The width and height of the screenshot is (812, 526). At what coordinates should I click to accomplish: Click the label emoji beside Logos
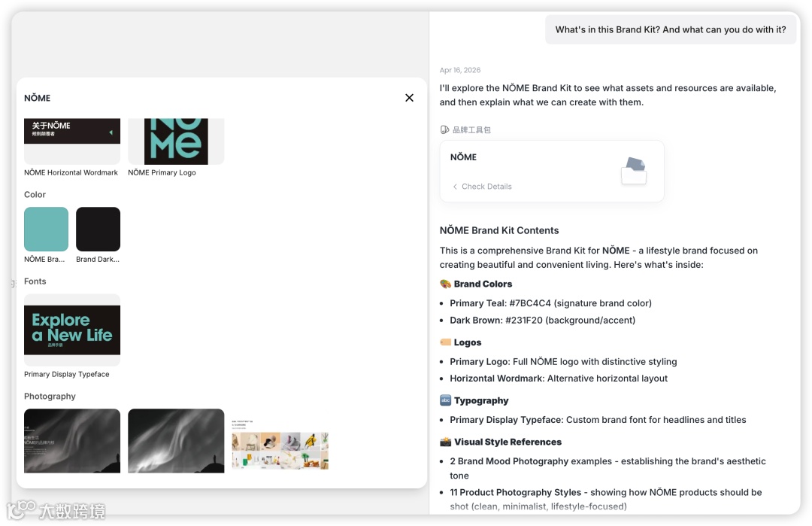pyautogui.click(x=445, y=342)
